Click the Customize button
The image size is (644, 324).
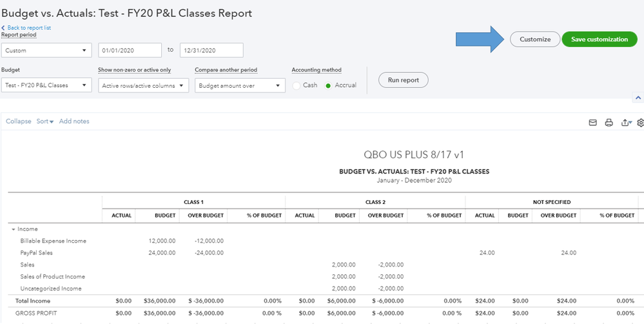tap(535, 39)
